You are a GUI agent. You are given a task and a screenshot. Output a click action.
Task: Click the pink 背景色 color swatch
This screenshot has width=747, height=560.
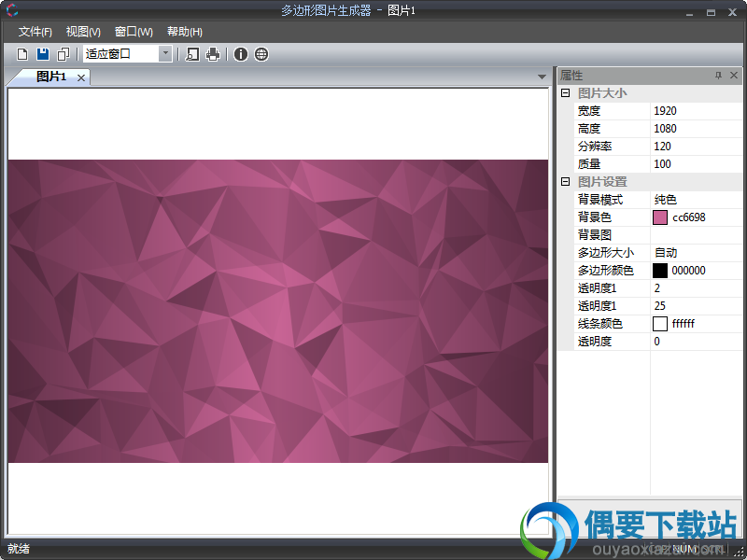[660, 217]
